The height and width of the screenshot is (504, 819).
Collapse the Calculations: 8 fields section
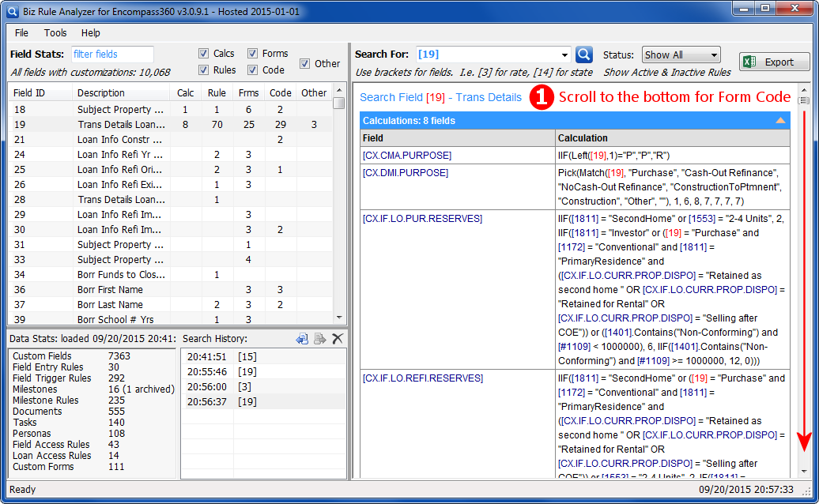(780, 121)
